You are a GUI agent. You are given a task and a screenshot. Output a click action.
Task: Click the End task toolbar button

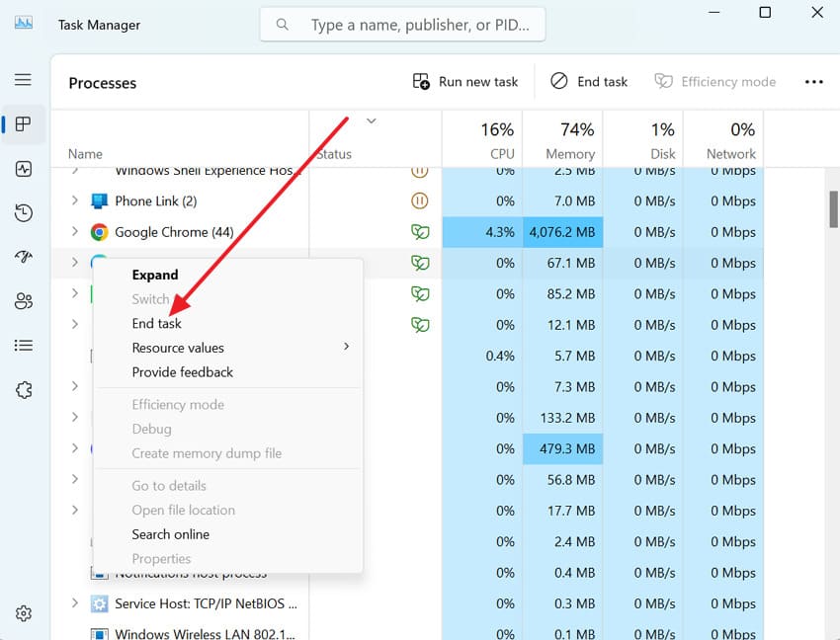click(589, 82)
